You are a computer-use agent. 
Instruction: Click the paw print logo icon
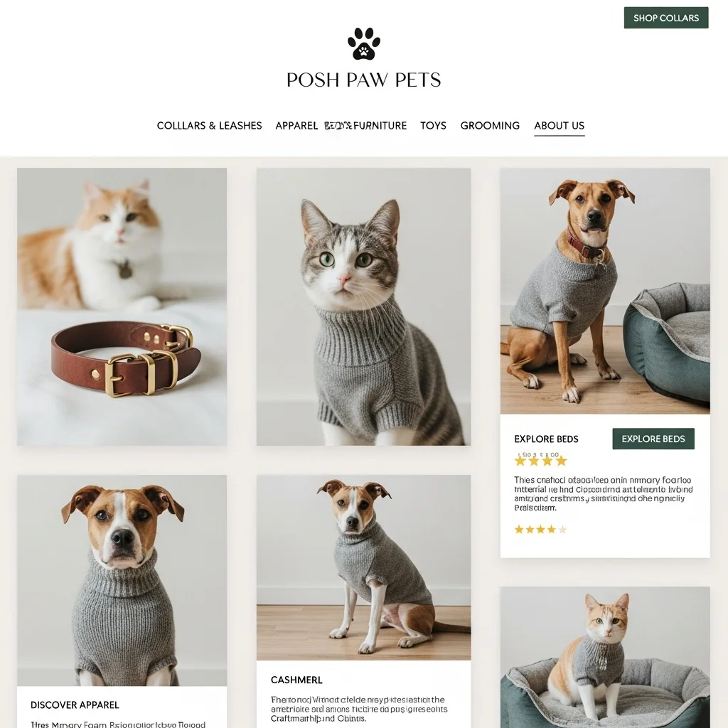click(363, 43)
